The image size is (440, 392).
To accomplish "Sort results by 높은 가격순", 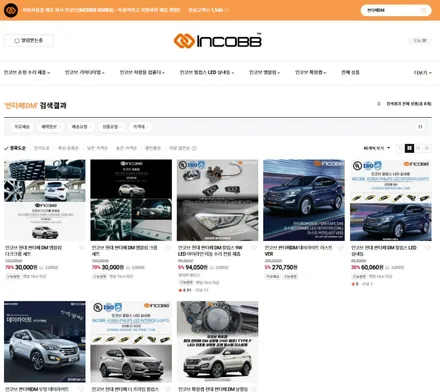I will 126,148.
